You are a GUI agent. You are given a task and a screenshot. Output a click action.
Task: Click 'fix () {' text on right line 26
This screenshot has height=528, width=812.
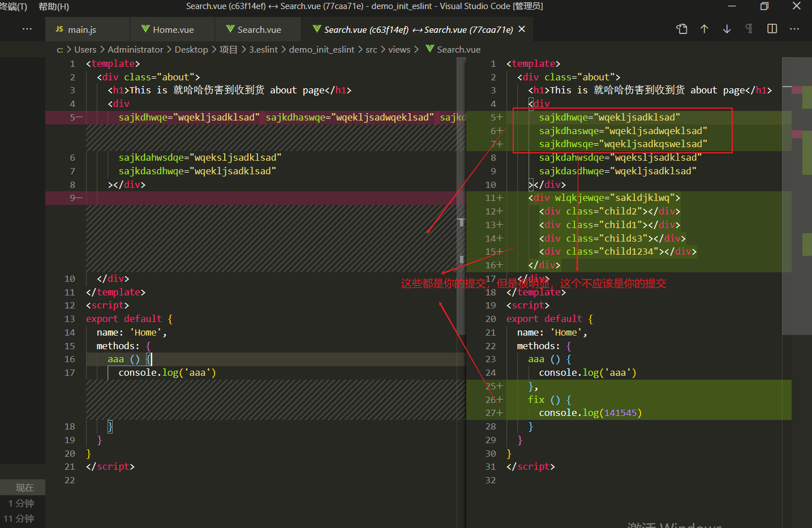pos(549,400)
